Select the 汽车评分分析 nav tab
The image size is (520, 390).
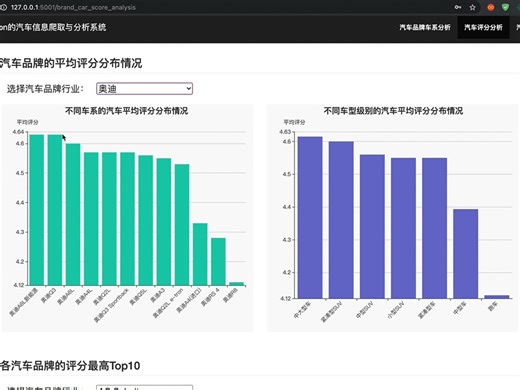pyautogui.click(x=483, y=27)
